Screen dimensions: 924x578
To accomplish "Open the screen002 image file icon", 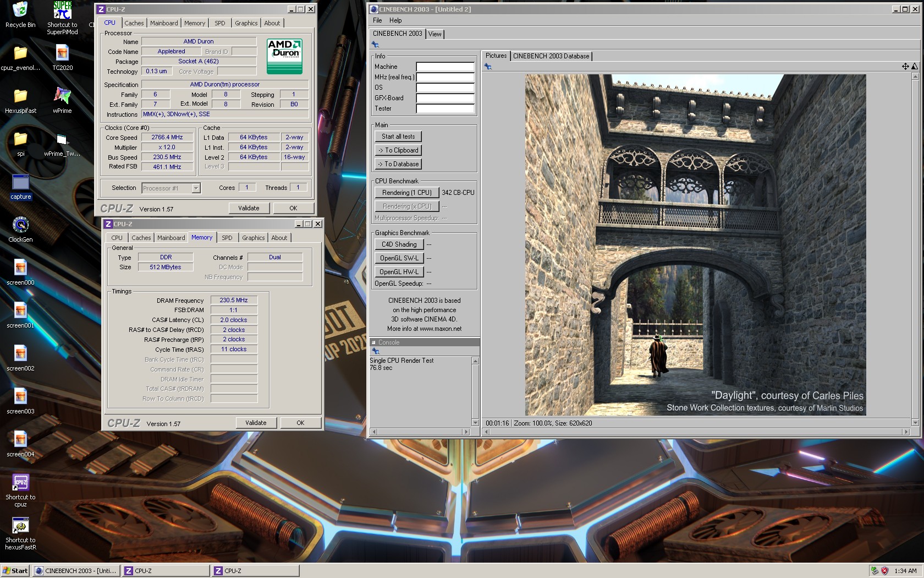I will click(20, 358).
